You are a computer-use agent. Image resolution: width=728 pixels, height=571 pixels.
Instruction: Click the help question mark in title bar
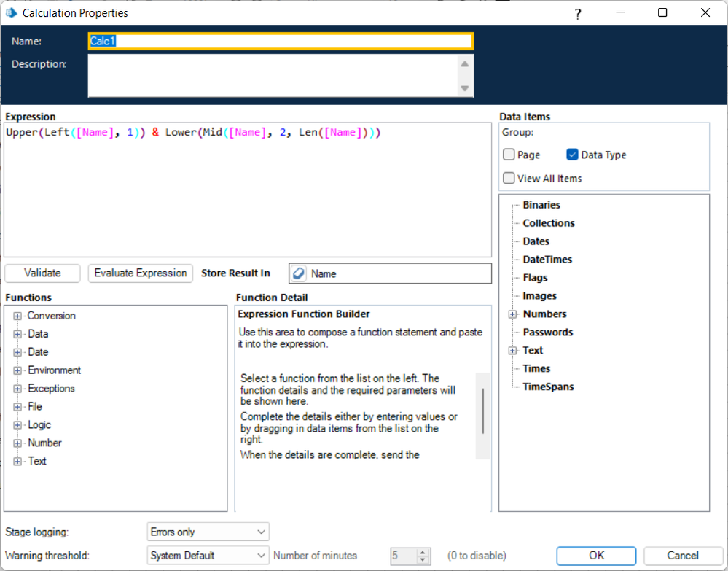(x=577, y=13)
